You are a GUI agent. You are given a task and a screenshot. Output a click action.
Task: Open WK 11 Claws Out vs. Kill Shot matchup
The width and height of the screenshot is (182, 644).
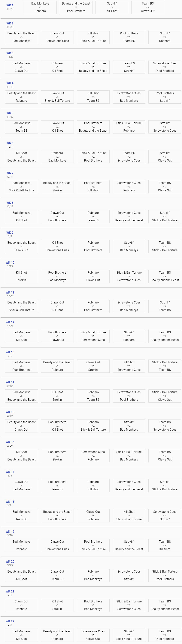click(x=57, y=306)
